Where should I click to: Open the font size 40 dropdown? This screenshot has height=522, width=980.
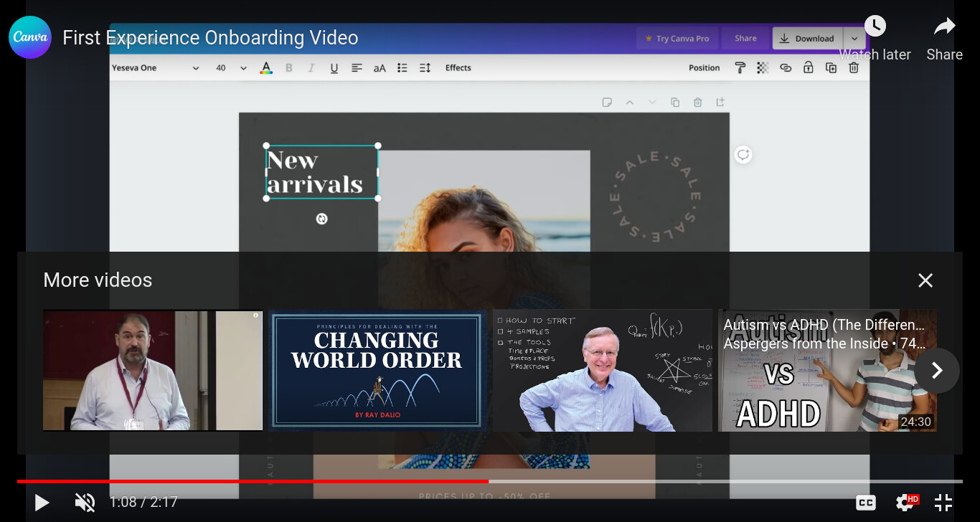pos(231,68)
